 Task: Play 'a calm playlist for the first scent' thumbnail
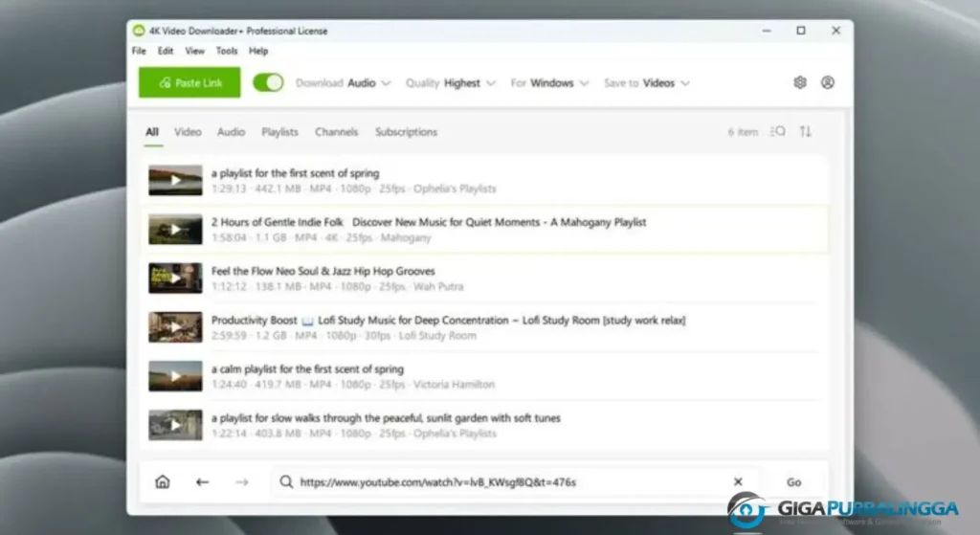click(176, 376)
